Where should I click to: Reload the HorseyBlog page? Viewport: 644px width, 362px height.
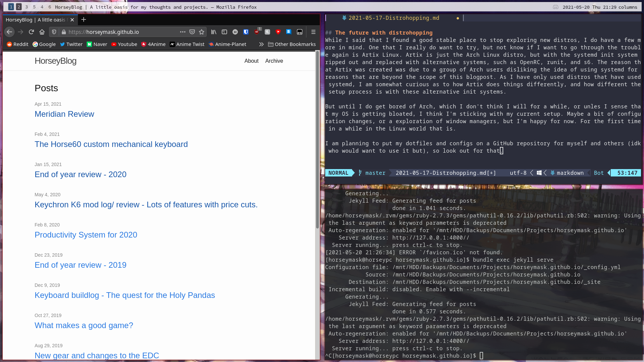tap(31, 32)
